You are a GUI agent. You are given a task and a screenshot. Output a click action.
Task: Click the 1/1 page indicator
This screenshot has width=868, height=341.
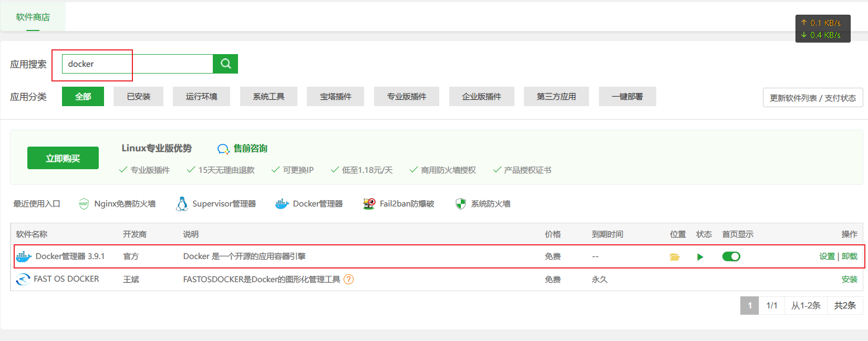(x=772, y=305)
